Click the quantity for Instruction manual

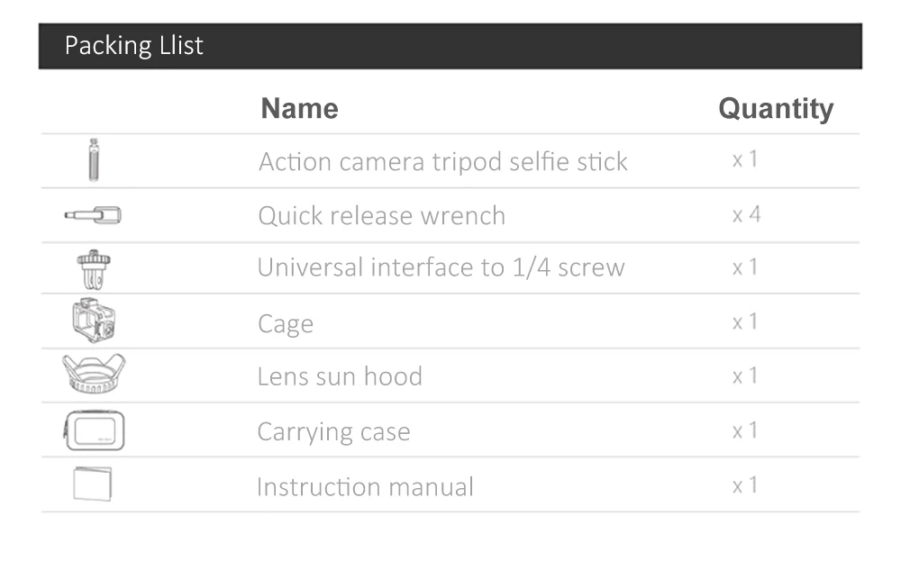[745, 485]
